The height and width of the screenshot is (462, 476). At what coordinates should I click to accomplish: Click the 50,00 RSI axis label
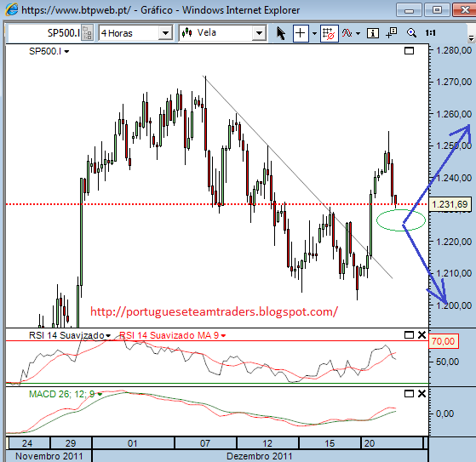447,362
